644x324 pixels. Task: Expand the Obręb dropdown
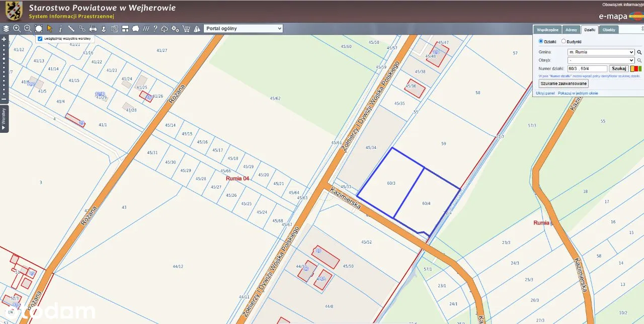coord(600,60)
